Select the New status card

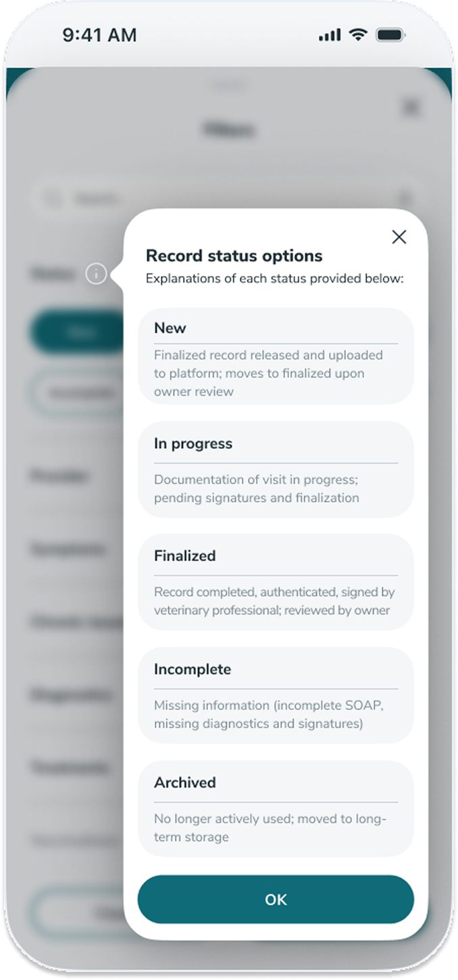click(276, 356)
